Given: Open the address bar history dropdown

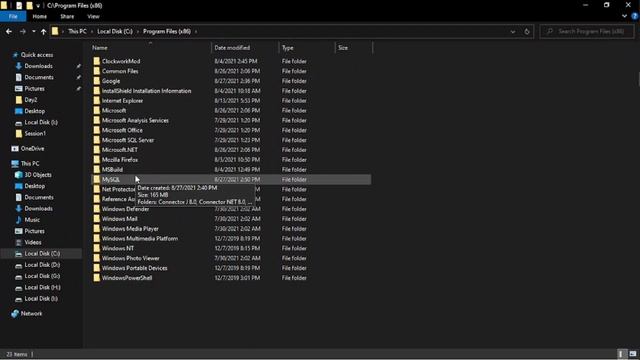Looking at the screenshot, I should pos(513,31).
